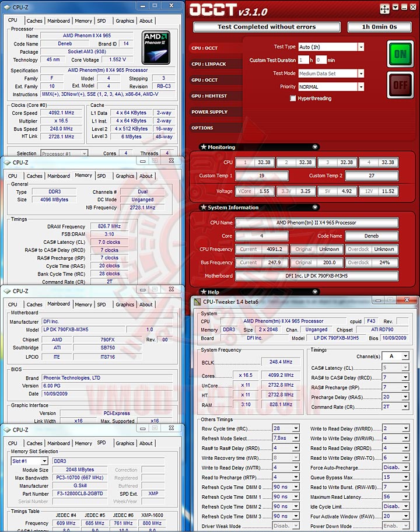Open the Write to Write Delay (tWRWR) dropdown
The image size is (420, 532).
[x=405, y=438]
